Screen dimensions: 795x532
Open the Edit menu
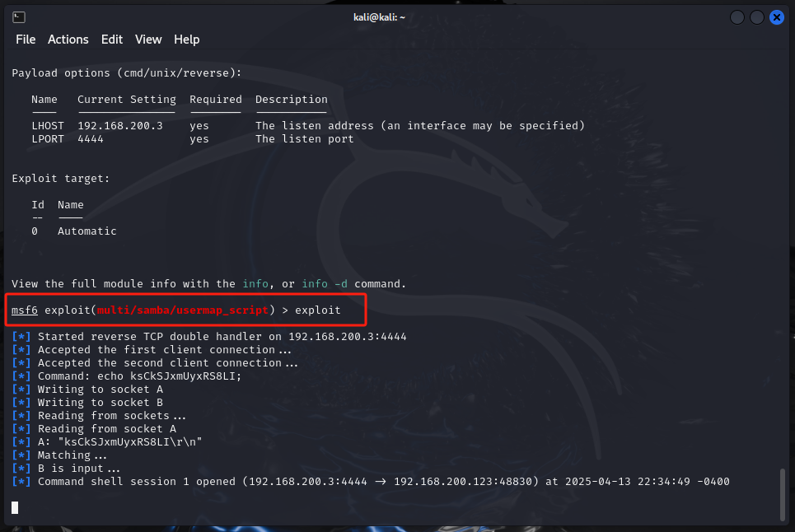pos(111,40)
